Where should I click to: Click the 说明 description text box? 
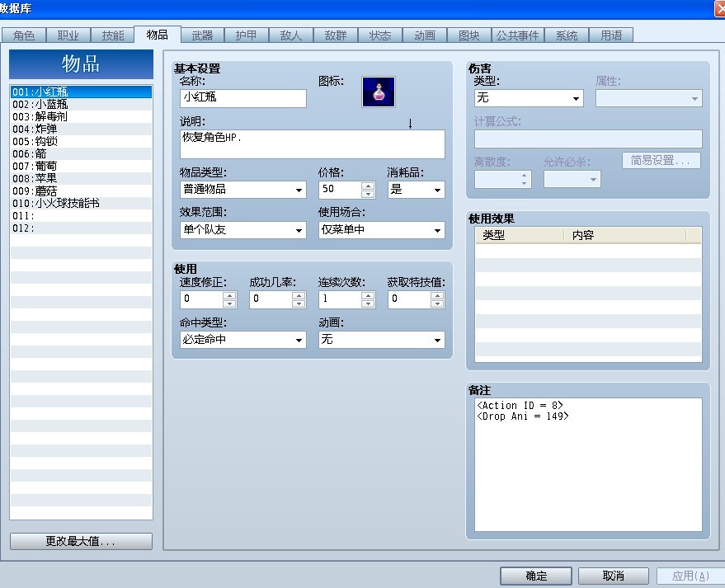point(312,143)
